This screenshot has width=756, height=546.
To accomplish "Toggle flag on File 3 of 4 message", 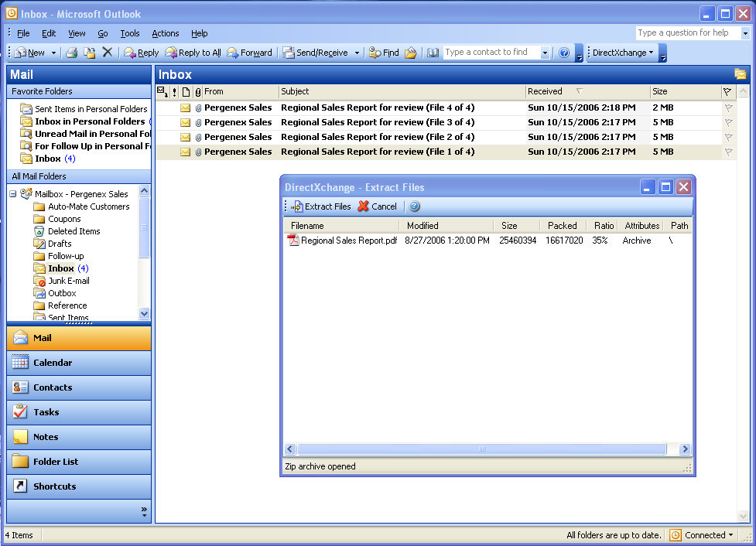I will pyautogui.click(x=728, y=122).
